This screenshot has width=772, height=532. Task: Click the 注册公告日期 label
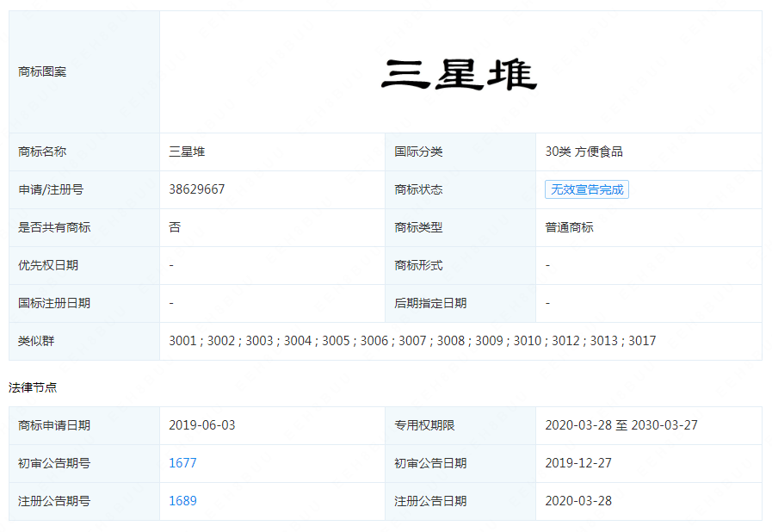click(430, 501)
